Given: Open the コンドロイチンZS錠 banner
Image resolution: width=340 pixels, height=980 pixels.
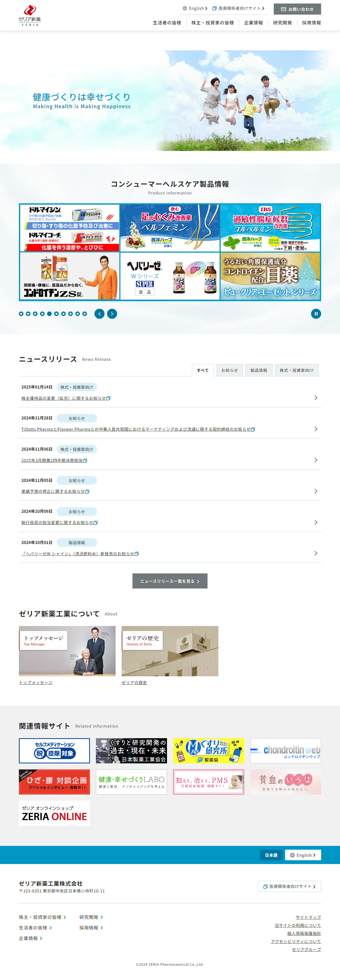Looking at the screenshot, I should pyautogui.click(x=70, y=276).
